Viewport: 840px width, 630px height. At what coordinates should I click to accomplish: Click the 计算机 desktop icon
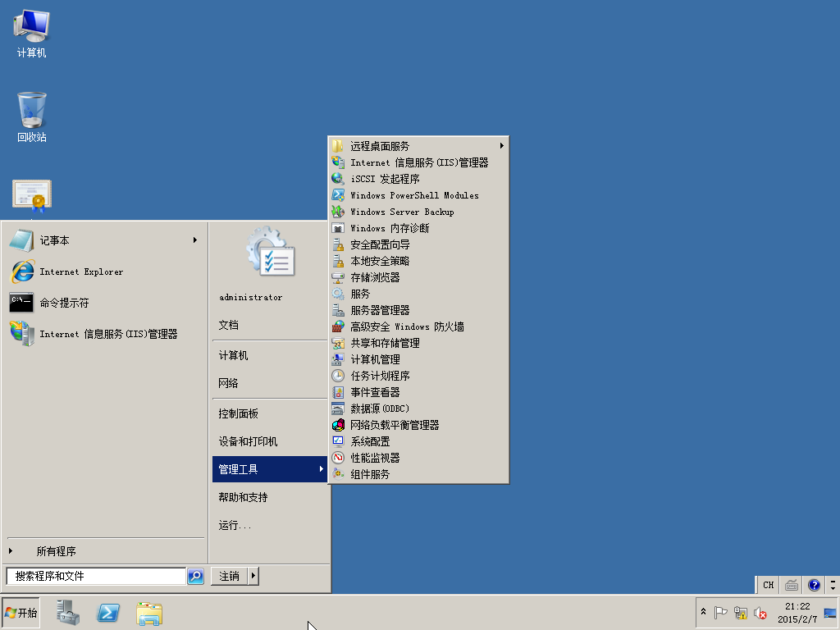pyautogui.click(x=32, y=25)
